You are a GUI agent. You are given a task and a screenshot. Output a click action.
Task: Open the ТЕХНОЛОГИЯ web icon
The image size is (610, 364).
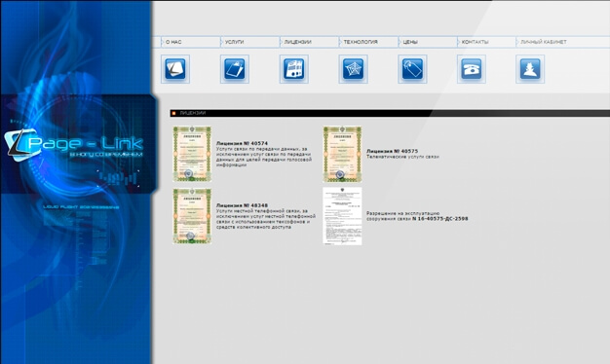pos(354,69)
